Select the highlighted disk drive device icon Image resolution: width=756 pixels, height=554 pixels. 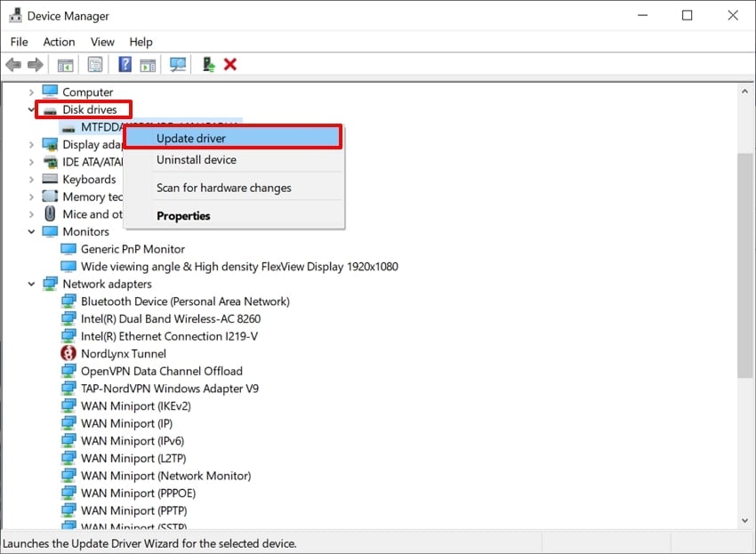(68, 127)
